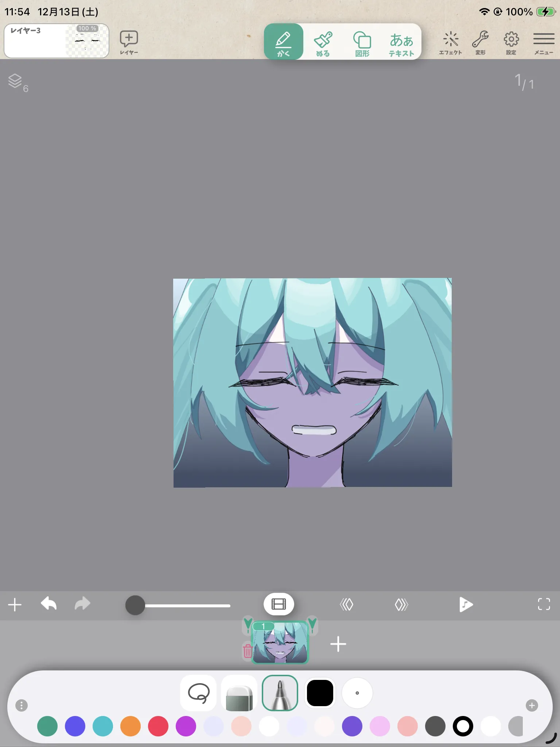This screenshot has height=747, width=560.
Task: Switch to the テキスト text tab
Action: coord(401,45)
